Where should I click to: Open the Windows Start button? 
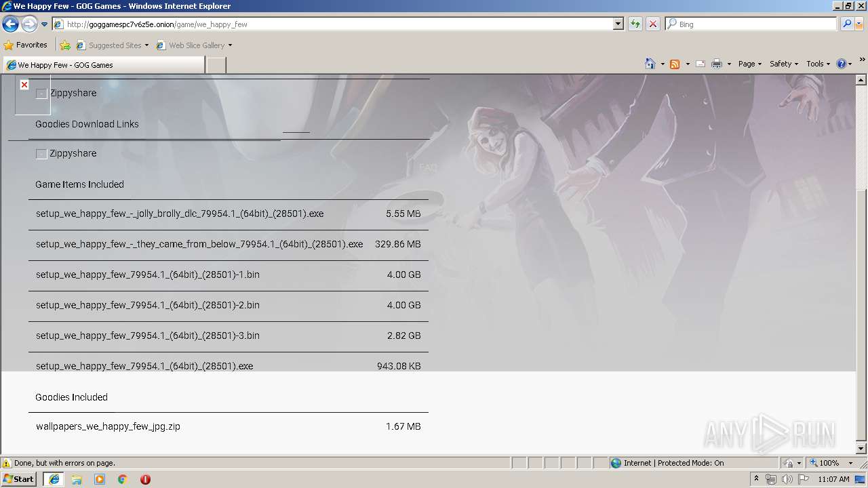[x=19, y=479]
